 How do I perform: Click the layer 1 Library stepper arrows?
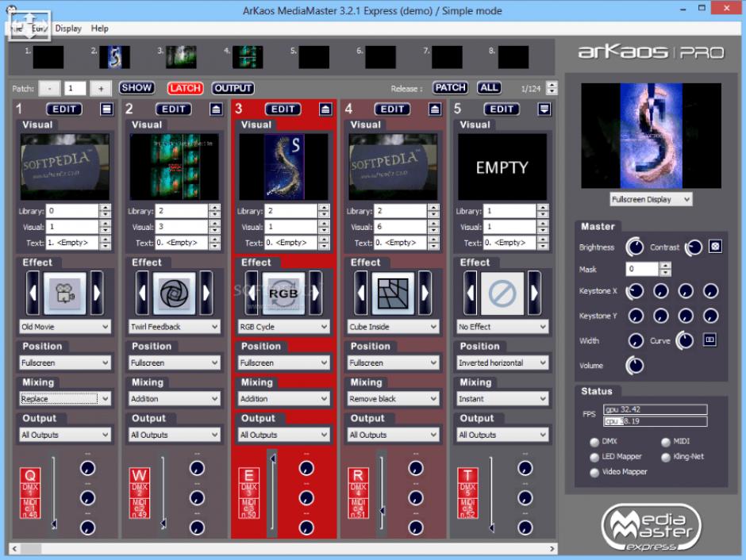click(x=105, y=210)
